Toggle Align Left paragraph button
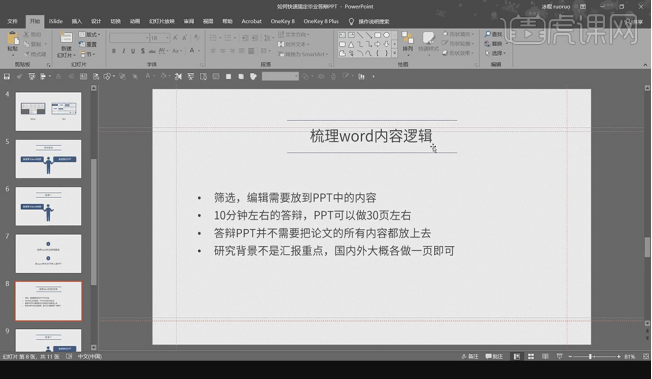The image size is (652, 379). (213, 51)
